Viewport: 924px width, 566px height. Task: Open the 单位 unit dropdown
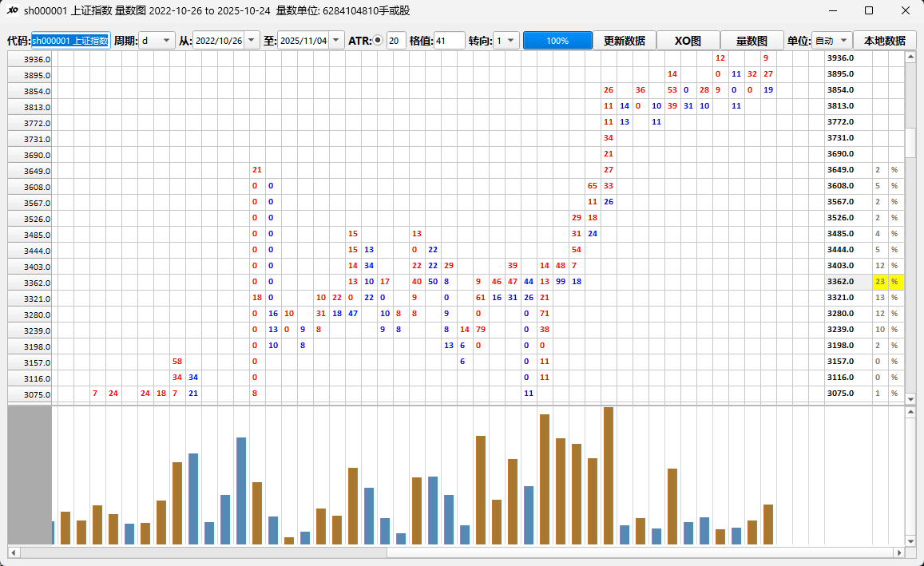844,41
